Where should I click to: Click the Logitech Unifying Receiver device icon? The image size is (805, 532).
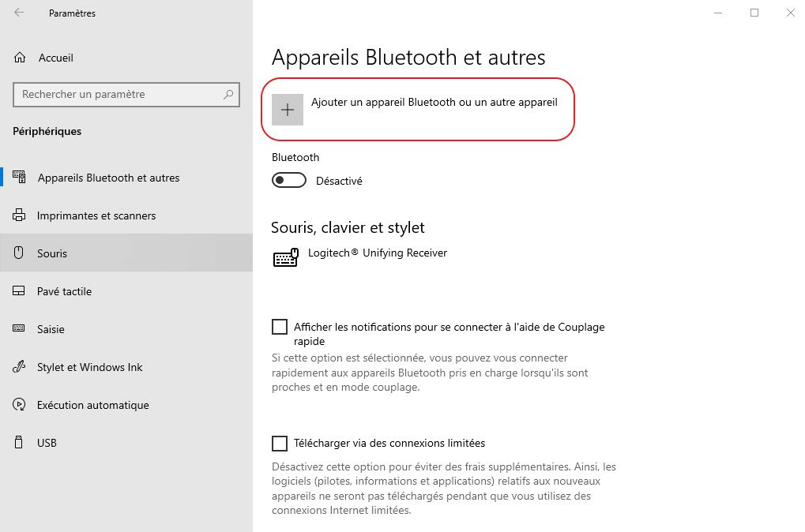coord(285,258)
